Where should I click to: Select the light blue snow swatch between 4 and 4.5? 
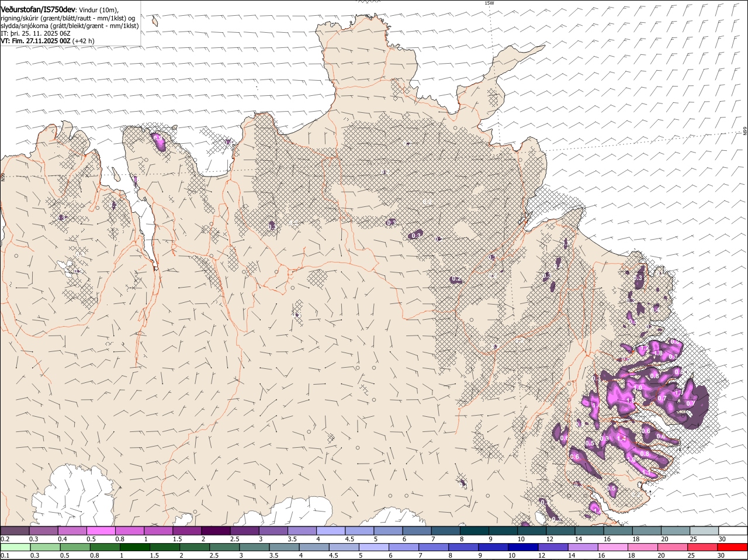[330, 531]
